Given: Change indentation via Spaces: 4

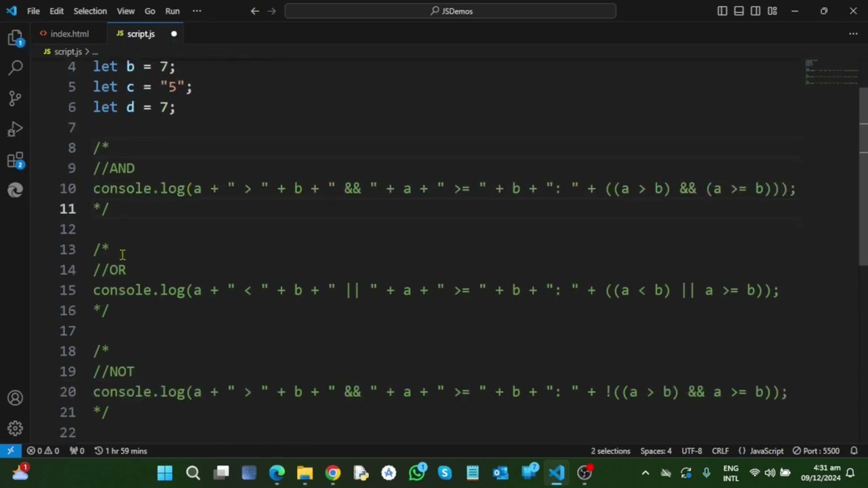Looking at the screenshot, I should 656,451.
